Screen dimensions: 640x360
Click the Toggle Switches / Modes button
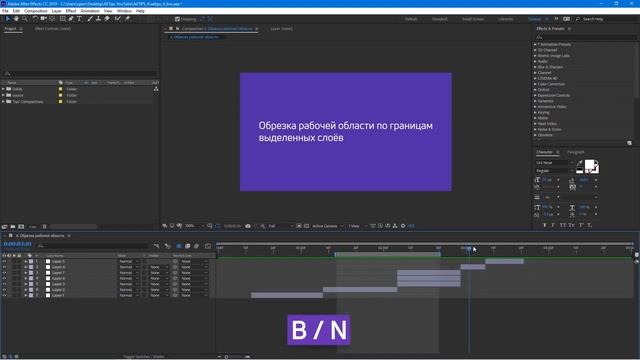point(144,357)
